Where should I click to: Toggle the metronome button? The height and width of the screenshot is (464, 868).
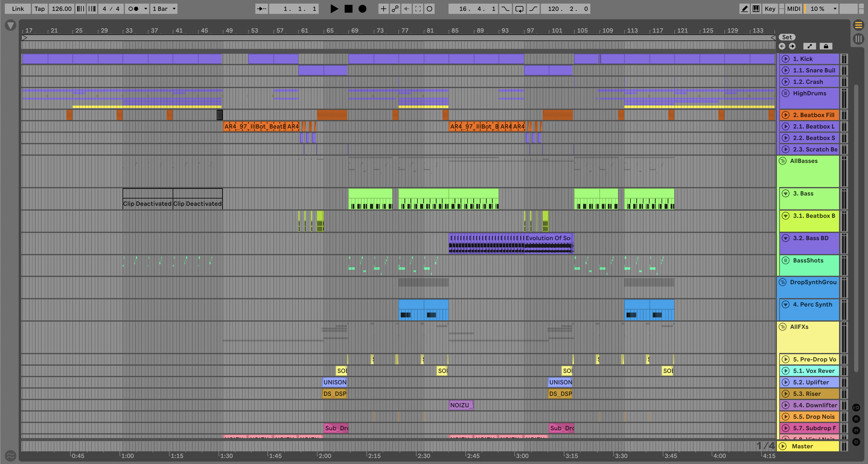point(133,9)
